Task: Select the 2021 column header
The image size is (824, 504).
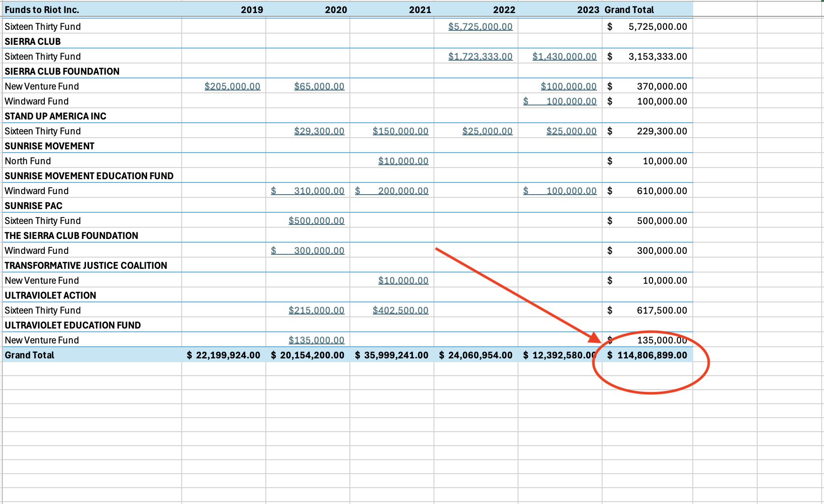Action: (392, 10)
